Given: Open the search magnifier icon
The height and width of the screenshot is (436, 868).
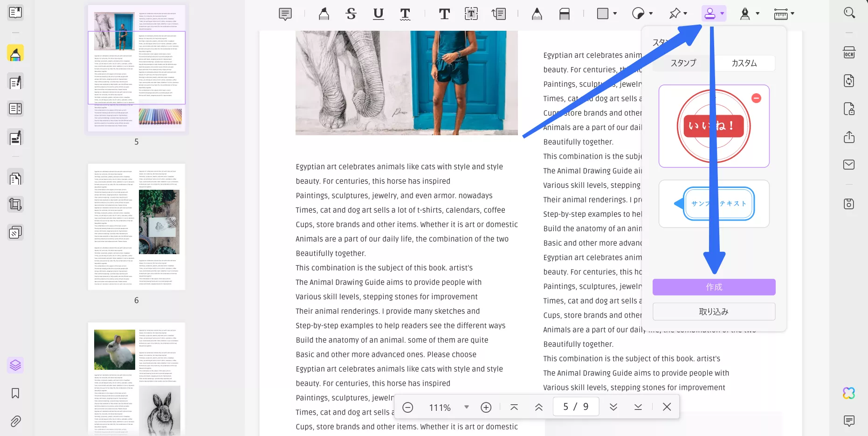Looking at the screenshot, I should click(x=849, y=13).
